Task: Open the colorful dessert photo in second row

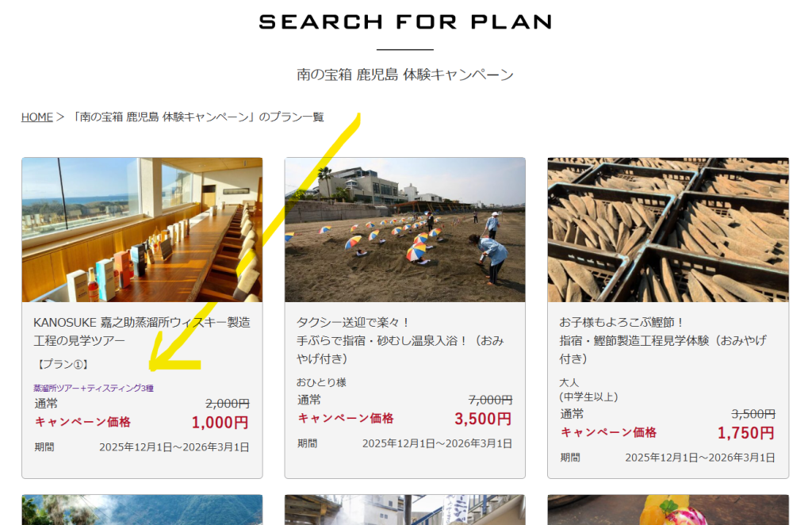Action: (668, 510)
